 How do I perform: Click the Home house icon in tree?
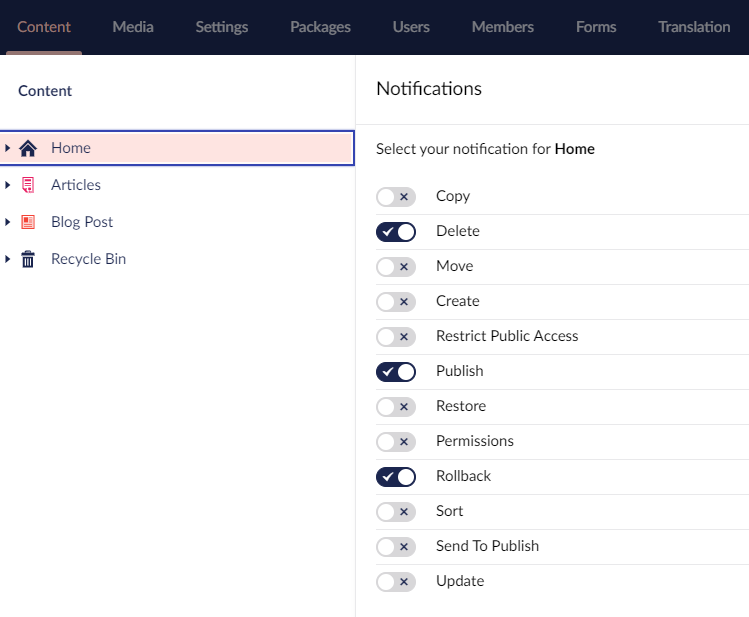28,148
